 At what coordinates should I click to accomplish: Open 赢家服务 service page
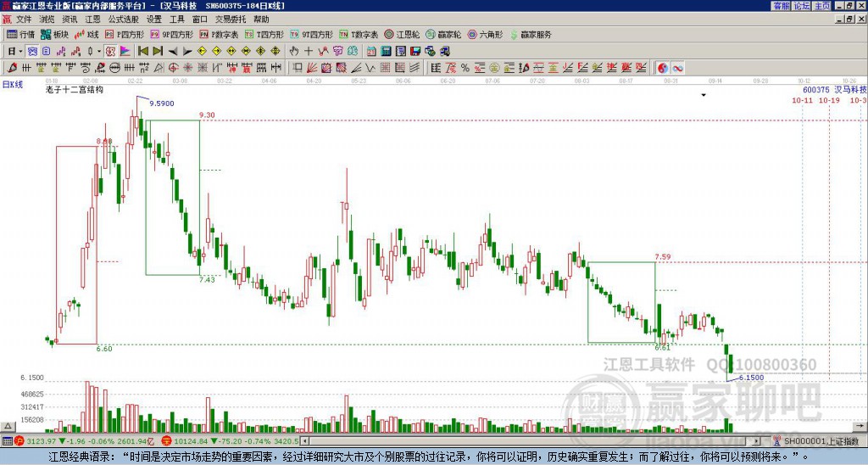point(531,34)
